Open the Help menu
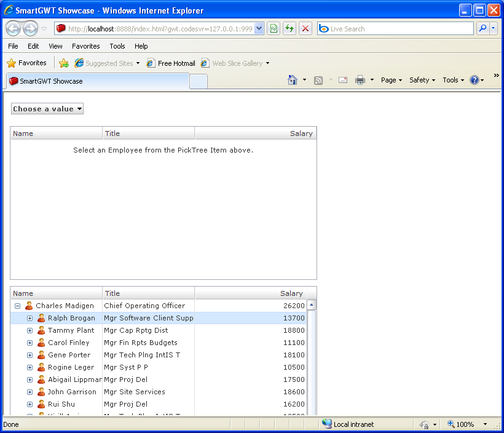This screenshot has width=504, height=433. [x=141, y=46]
